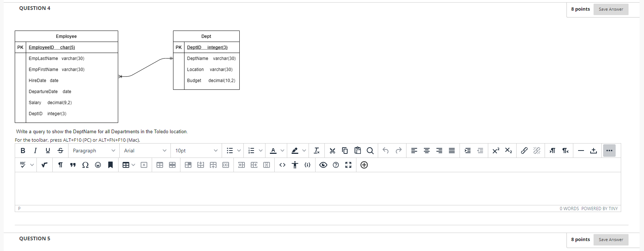This screenshot has width=644, height=251.
Task: Toggle bold formatting in the editor toolbar
Action: click(x=23, y=151)
